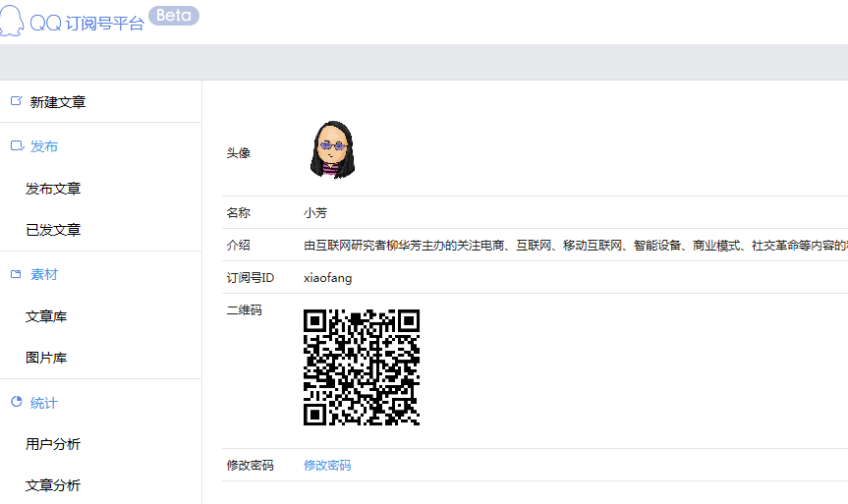Click the 新建文章 compose icon
The width and height of the screenshot is (848, 504).
[17, 100]
